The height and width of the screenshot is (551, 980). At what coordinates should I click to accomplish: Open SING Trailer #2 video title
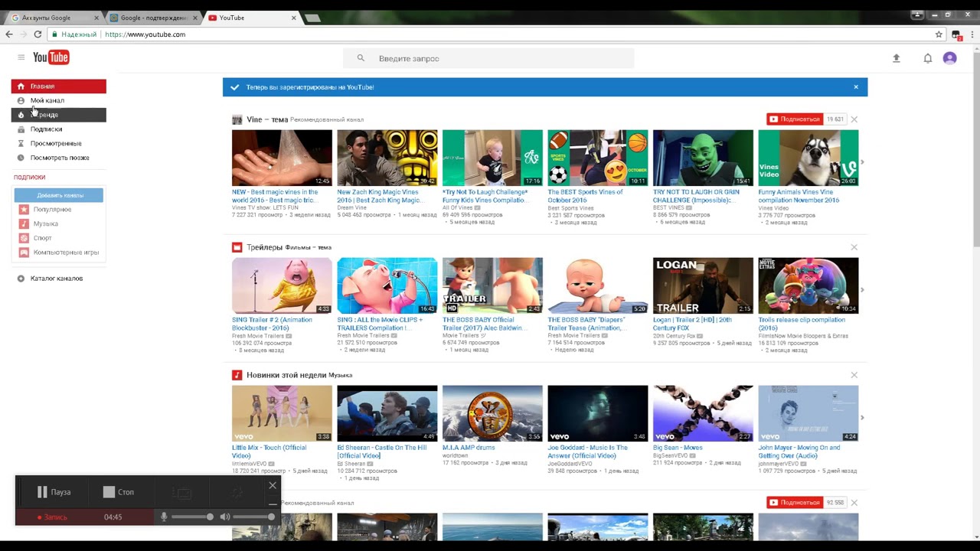pos(273,324)
